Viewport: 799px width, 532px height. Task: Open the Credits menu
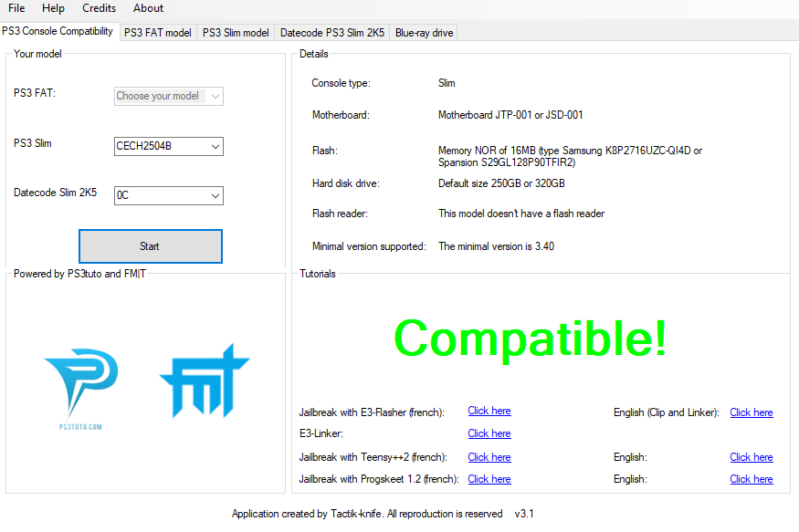coord(99,8)
